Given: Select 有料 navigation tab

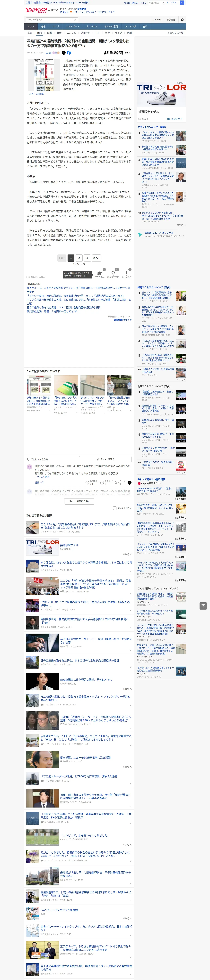Looking at the screenshot, I should (145, 27).
